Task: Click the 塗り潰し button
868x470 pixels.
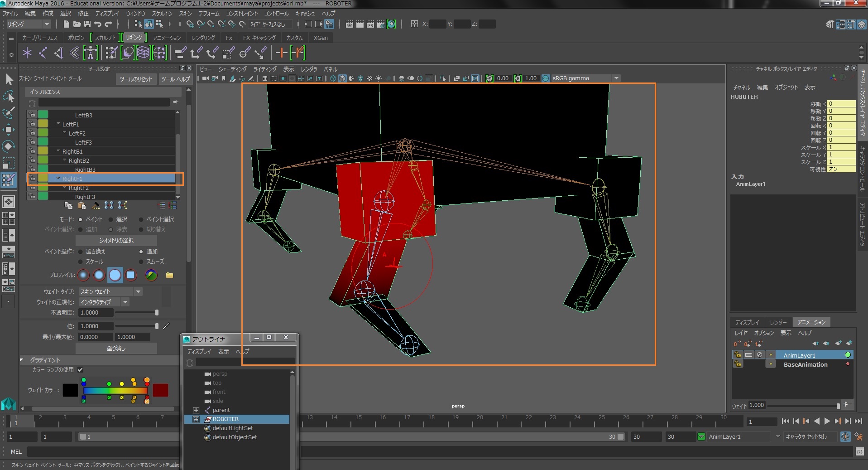Action: (x=116, y=348)
